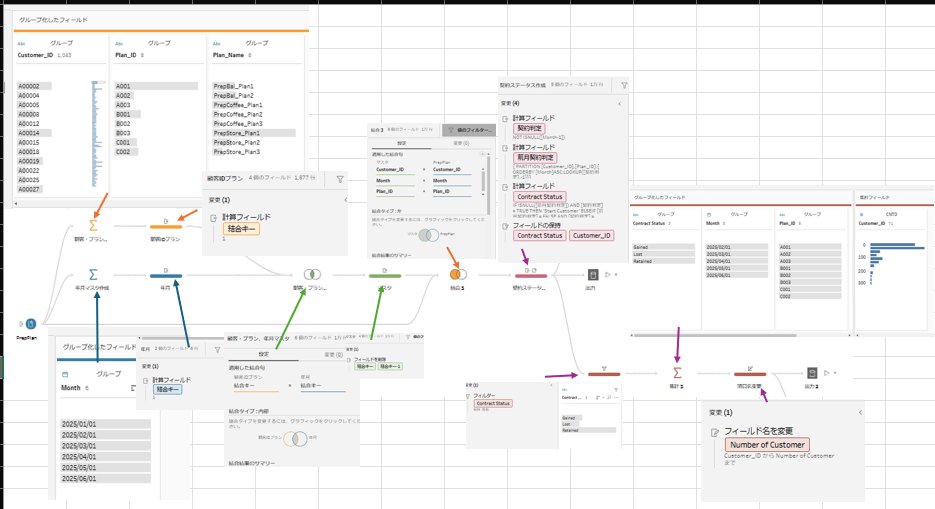Viewport: 935px width, 509px height.
Task: Select Lost in the grouped Contract Status column
Action: tap(664, 254)
